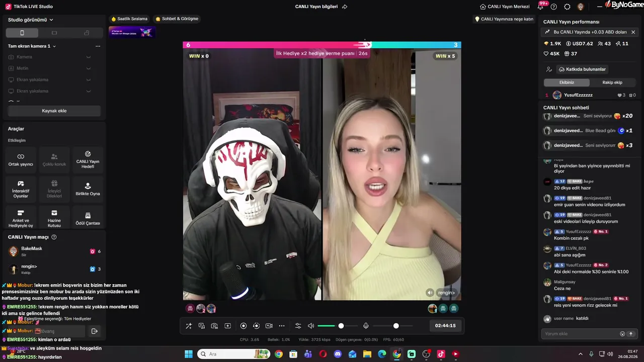
Task: Open the AI camera tool
Action: (x=214, y=326)
